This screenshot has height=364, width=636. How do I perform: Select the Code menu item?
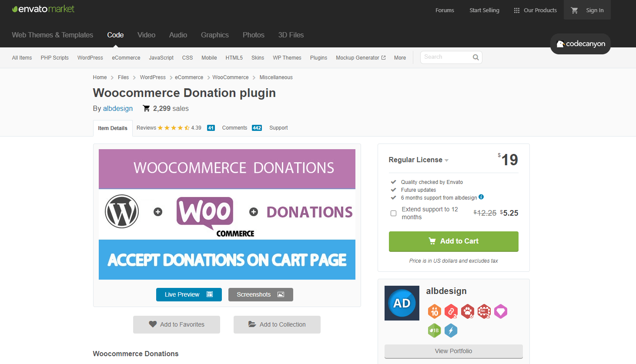(115, 35)
